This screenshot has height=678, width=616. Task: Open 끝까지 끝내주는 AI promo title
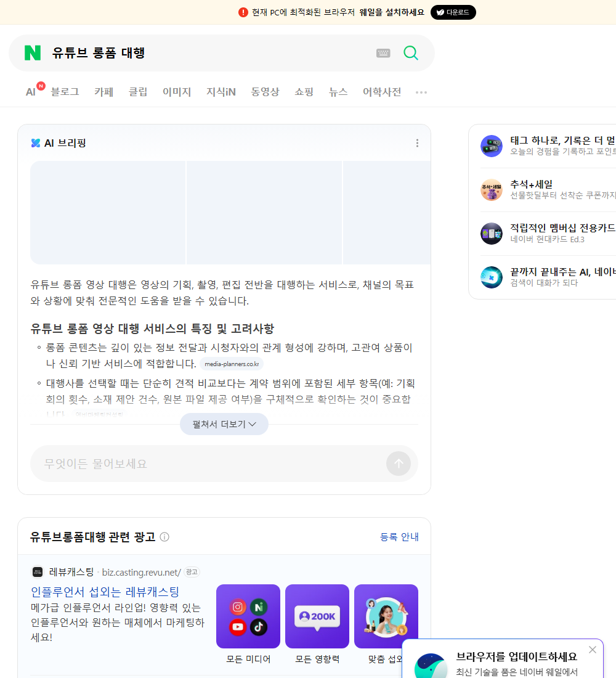[x=562, y=272]
